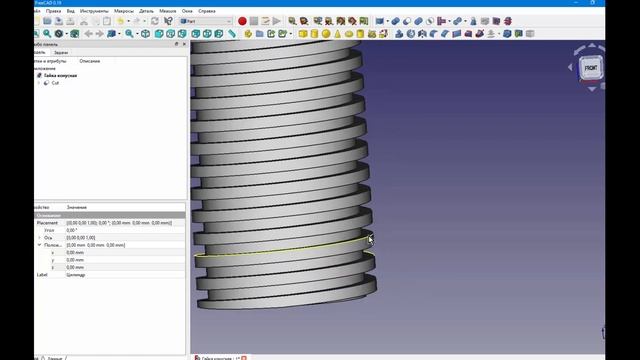Click the What's This help cursor icon
Screen dimensions: 640x360
point(168,21)
